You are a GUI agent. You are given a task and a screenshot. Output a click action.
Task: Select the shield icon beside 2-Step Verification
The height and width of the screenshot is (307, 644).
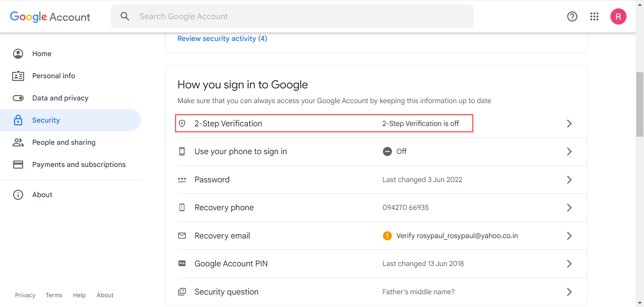point(182,123)
